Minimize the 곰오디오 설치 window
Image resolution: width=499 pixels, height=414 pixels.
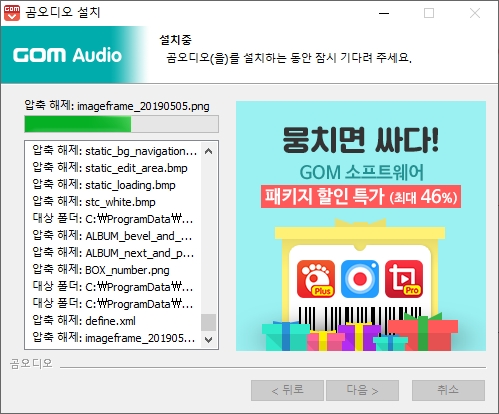384,13
